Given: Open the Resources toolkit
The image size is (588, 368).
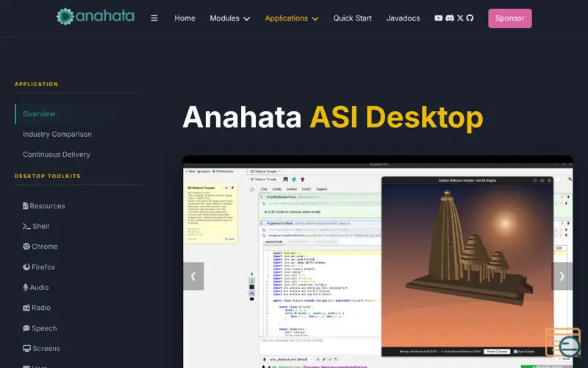Looking at the screenshot, I should 43,206.
